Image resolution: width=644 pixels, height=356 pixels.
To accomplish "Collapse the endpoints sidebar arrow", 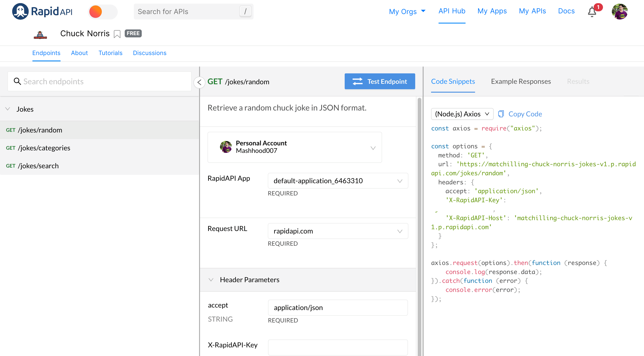I will tap(199, 82).
